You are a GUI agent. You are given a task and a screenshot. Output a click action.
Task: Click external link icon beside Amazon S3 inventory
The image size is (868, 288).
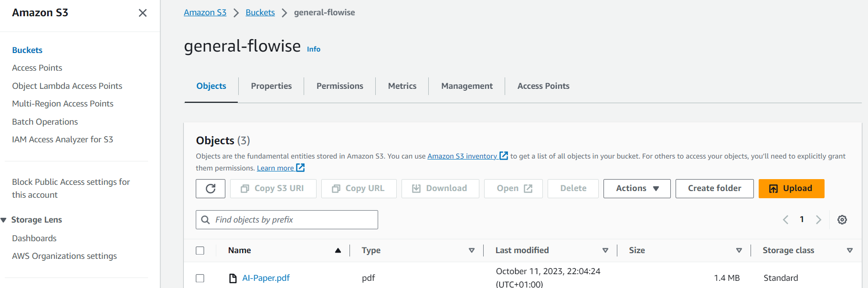[504, 156]
